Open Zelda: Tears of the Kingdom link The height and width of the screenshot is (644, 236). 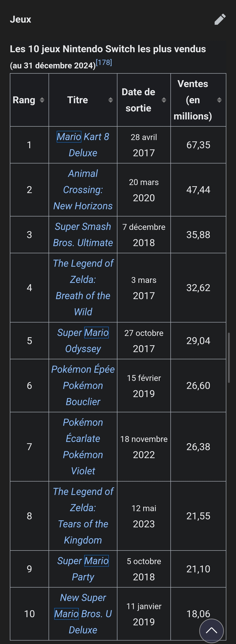click(x=83, y=516)
